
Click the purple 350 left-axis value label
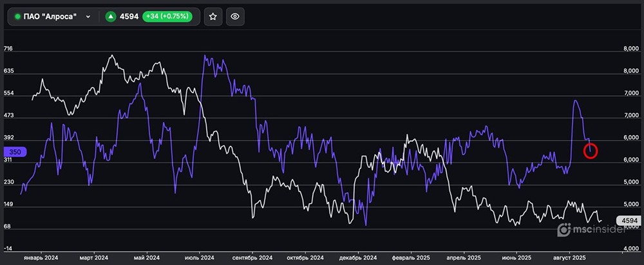pos(15,151)
